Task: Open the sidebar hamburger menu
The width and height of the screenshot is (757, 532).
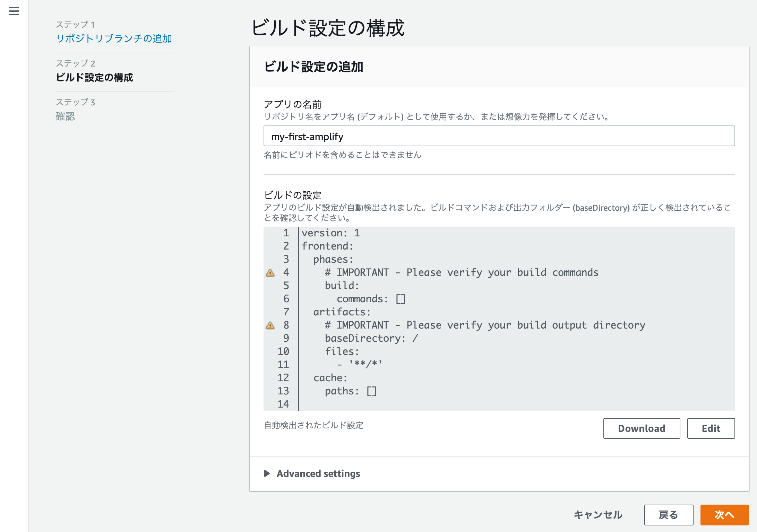Action: [x=14, y=11]
